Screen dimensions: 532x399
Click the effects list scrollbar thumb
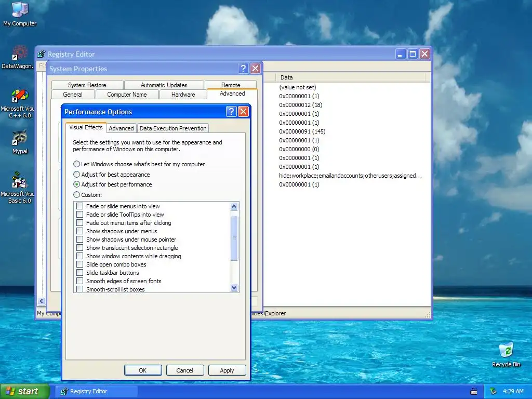click(x=234, y=238)
